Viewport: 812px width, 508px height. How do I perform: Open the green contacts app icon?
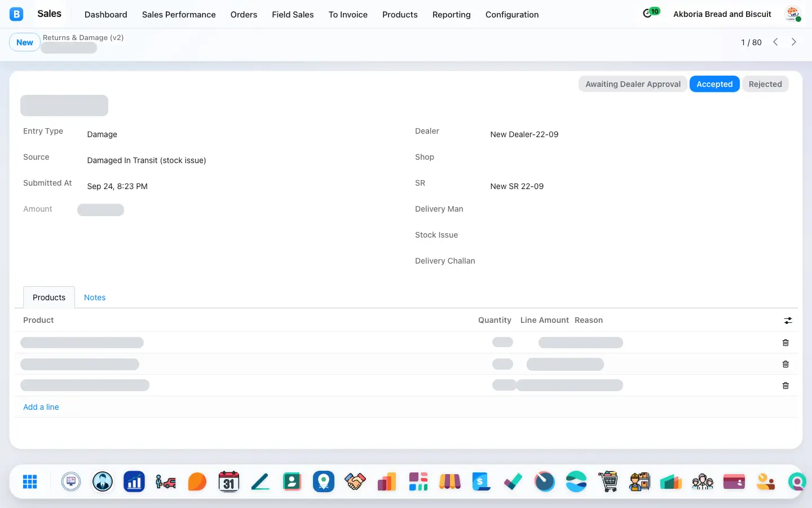click(292, 481)
